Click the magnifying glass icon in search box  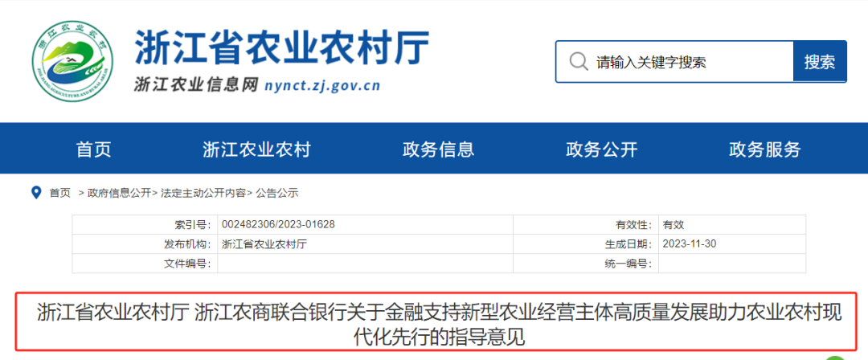(x=577, y=62)
